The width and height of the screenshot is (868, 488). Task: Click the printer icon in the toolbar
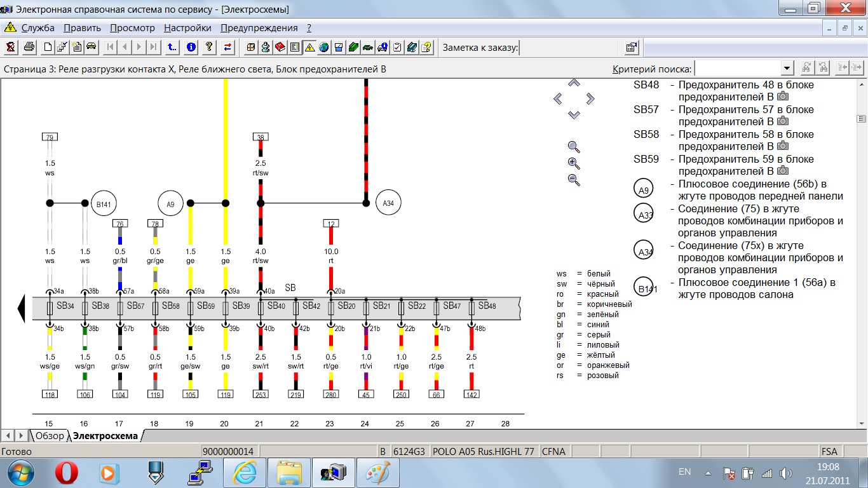coord(29,47)
